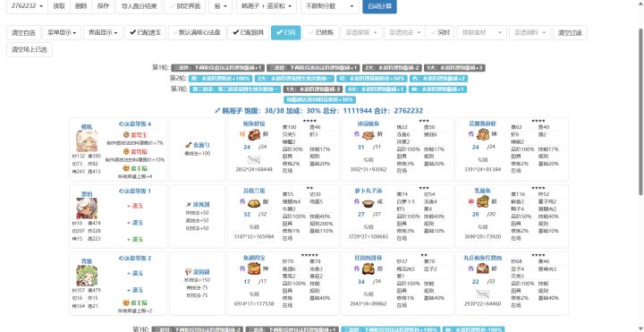Viewport: 644px width, 332px height.
Task: Click the 心法盘等级 2 heading
Action: point(135,259)
